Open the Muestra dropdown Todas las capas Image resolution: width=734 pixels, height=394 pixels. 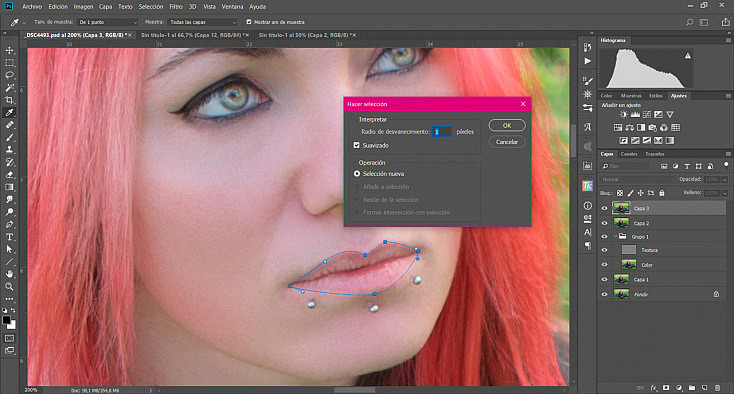[203, 22]
